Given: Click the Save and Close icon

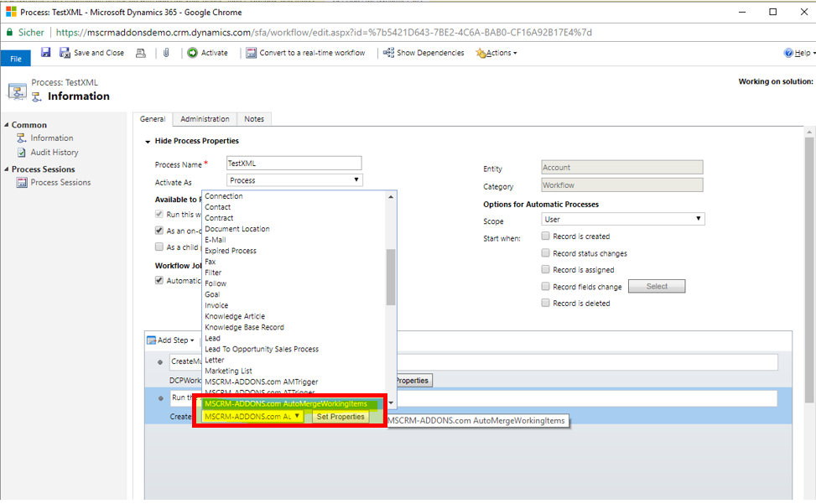Looking at the screenshot, I should point(65,53).
